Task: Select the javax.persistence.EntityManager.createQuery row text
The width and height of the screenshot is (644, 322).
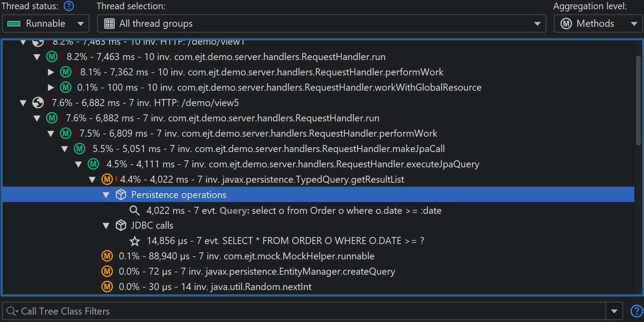Action: click(x=257, y=271)
